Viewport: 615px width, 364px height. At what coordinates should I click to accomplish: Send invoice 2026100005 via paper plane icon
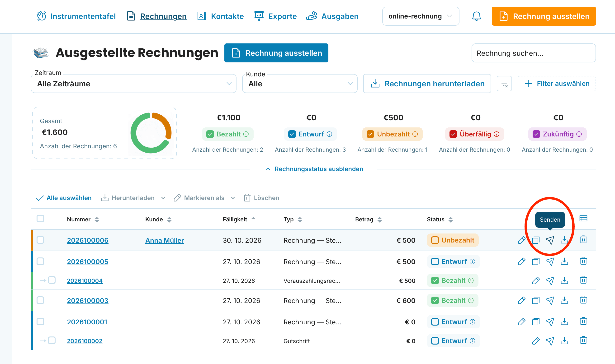click(x=550, y=261)
